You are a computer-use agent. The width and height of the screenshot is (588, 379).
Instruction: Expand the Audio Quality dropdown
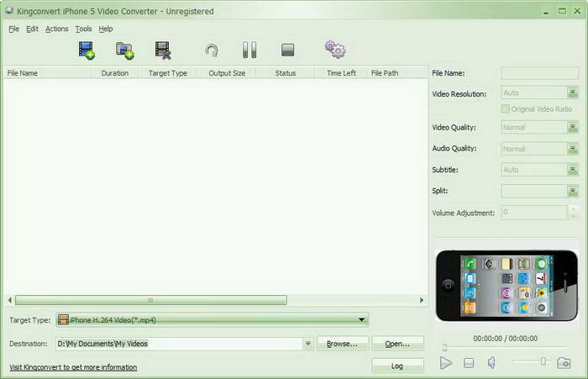[573, 149]
